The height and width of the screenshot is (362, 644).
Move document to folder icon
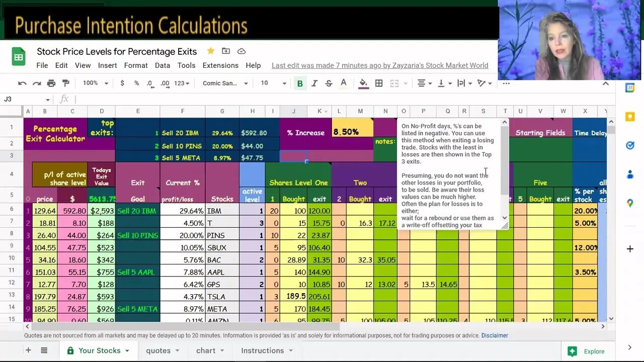[x=226, y=51]
